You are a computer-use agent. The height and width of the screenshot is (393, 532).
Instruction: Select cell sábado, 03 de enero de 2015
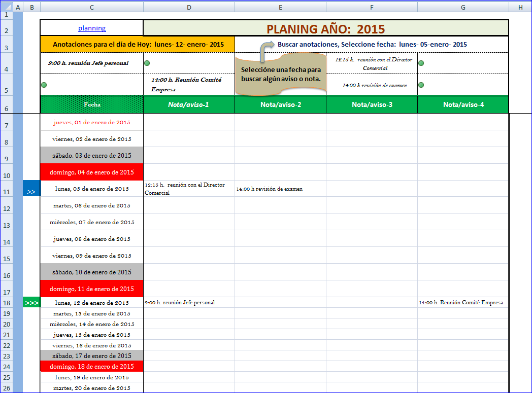click(x=92, y=156)
